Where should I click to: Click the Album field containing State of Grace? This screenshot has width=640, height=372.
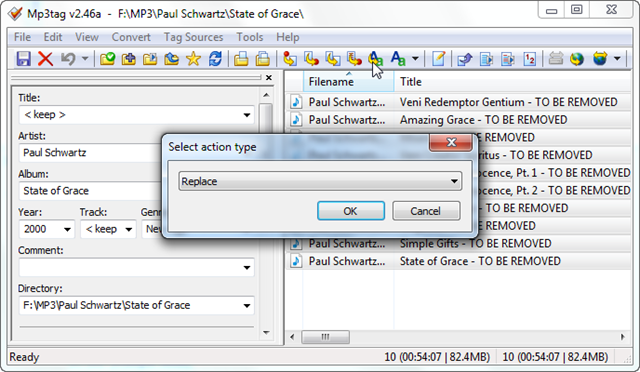[91, 191]
